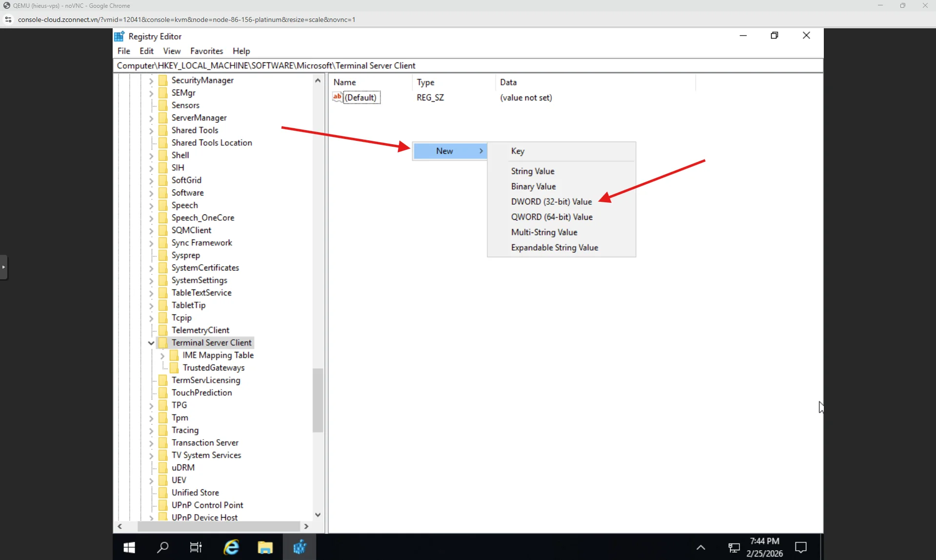Click Chrome URL address field

pos(186,19)
